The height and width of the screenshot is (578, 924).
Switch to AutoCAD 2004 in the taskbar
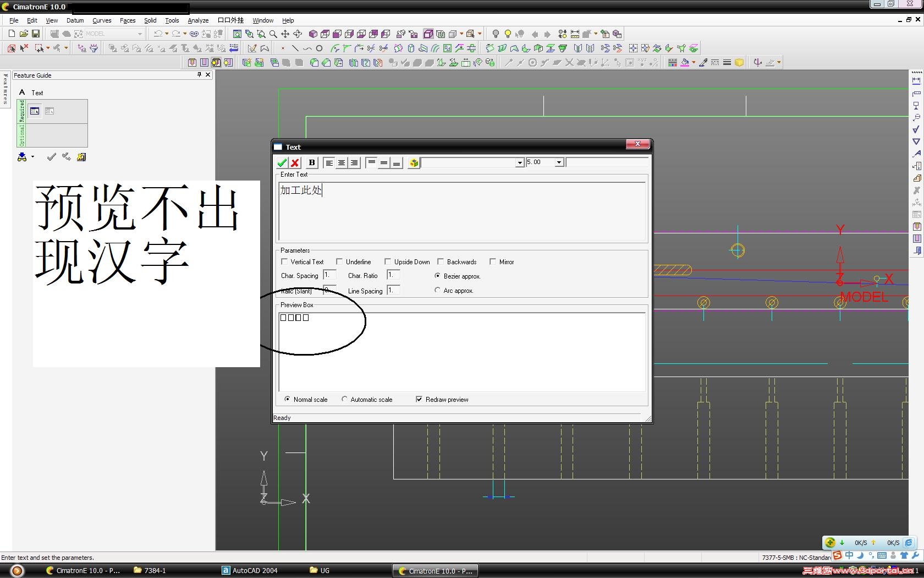[x=250, y=570]
